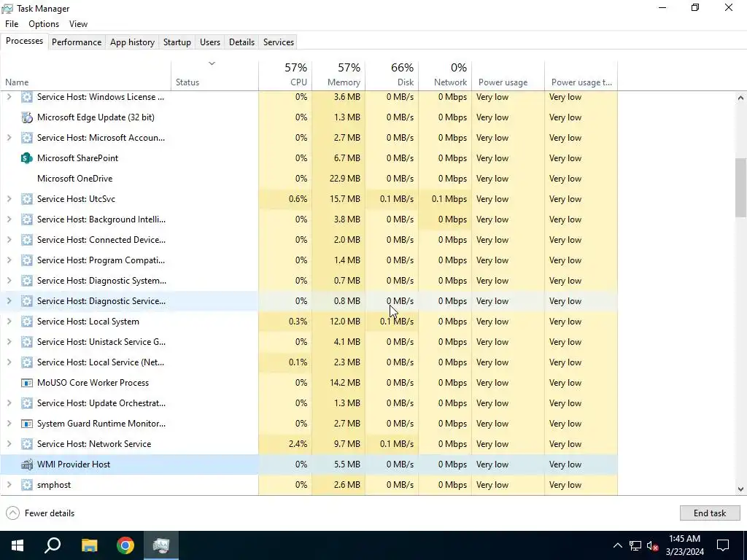This screenshot has width=747, height=560.
Task: Click the Fewer details arrow icon
Action: (x=13, y=513)
